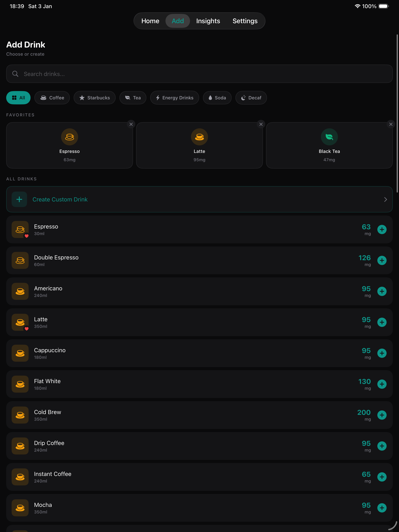The height and width of the screenshot is (532, 399).
Task: Remove Black Tea from favorites
Action: (391, 124)
